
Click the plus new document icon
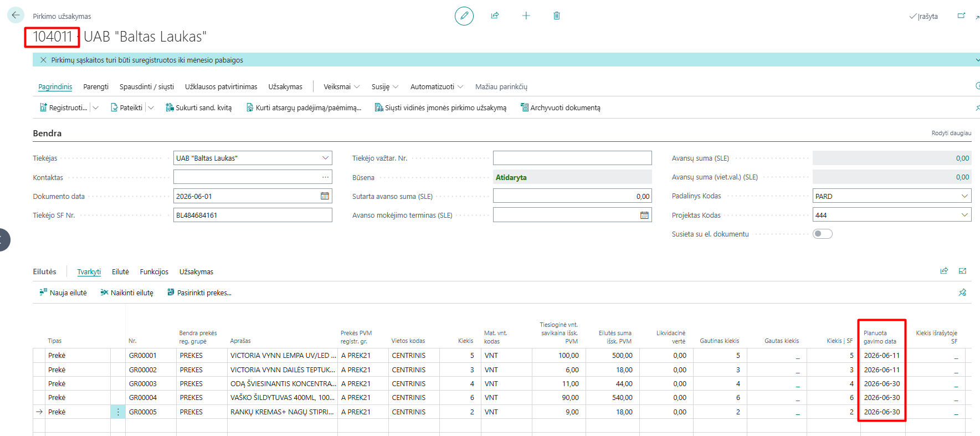coord(526,16)
